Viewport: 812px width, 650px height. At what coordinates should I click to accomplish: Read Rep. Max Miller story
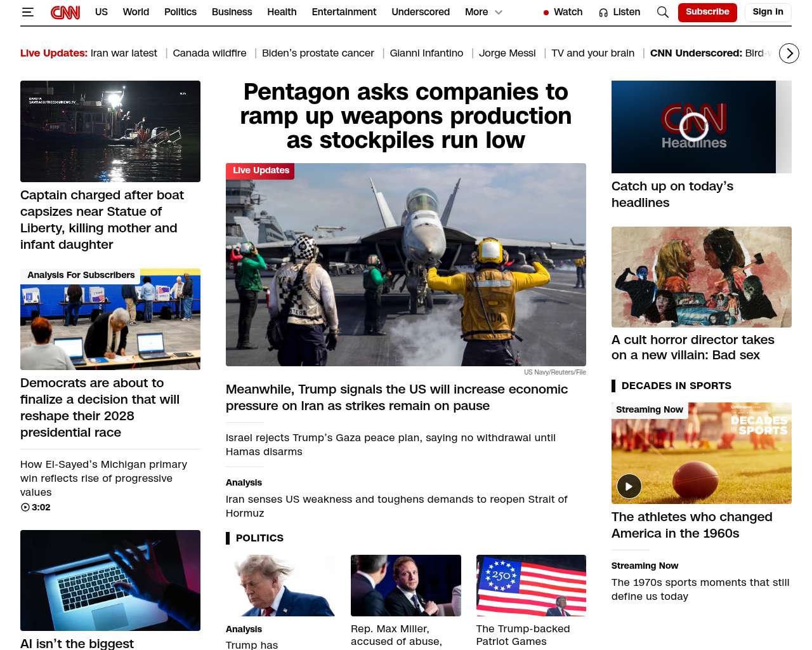(x=396, y=635)
